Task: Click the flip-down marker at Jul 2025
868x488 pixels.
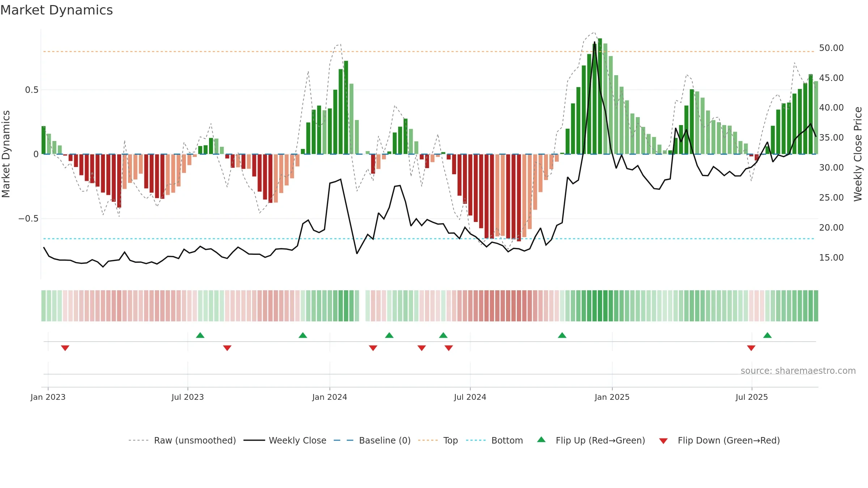Action: 751,348
